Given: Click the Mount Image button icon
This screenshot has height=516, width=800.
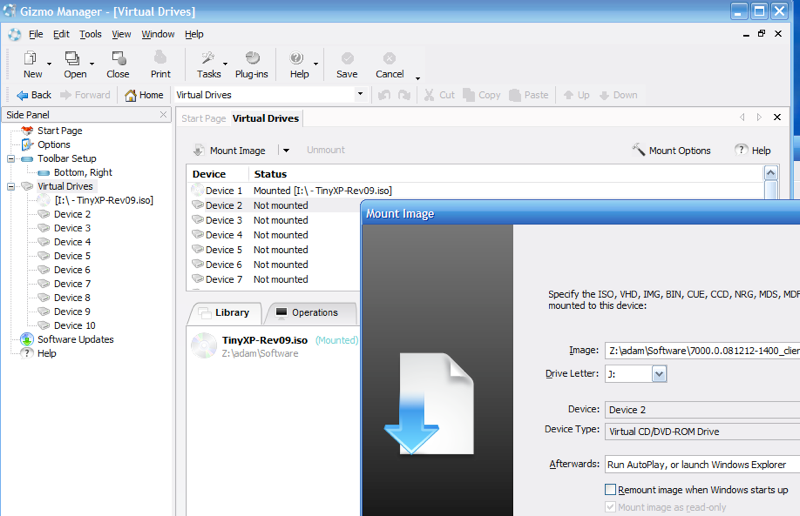Looking at the screenshot, I should [197, 150].
